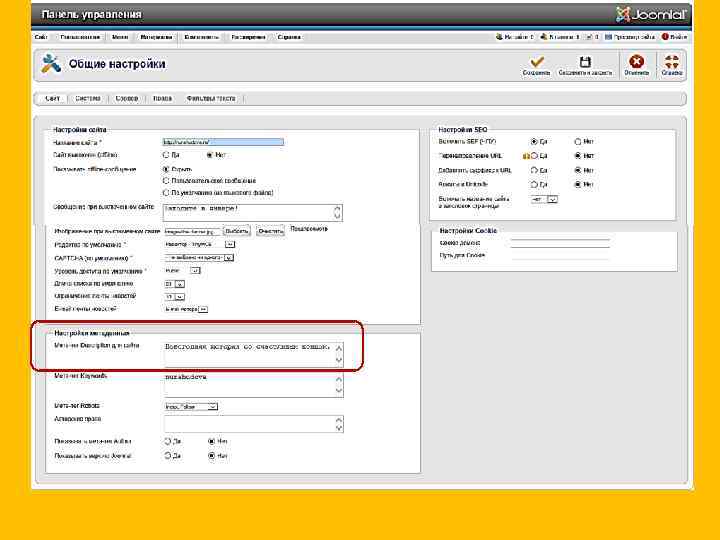The image size is (720, 540).
Task: Click the Cookie domain input field
Action: click(560, 243)
